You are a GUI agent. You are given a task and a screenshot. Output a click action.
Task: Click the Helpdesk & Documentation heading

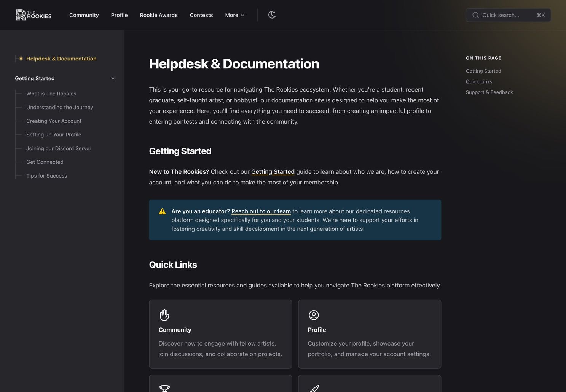234,64
